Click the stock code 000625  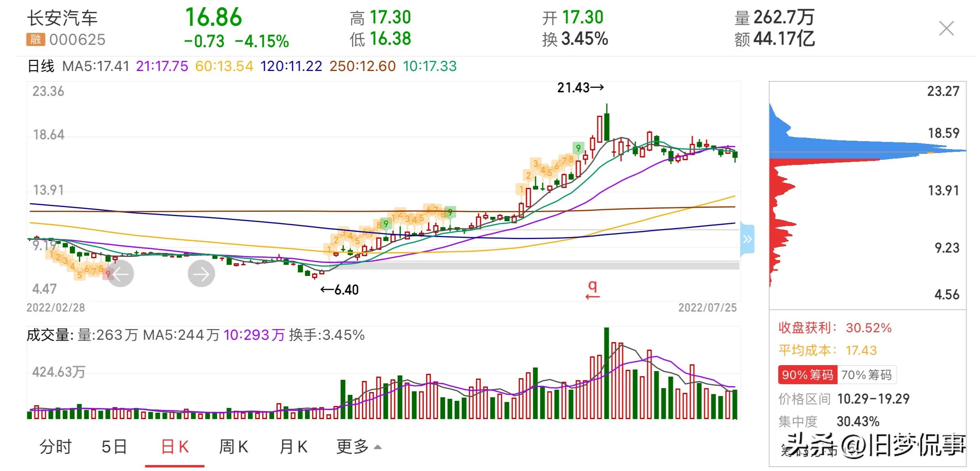pos(78,40)
